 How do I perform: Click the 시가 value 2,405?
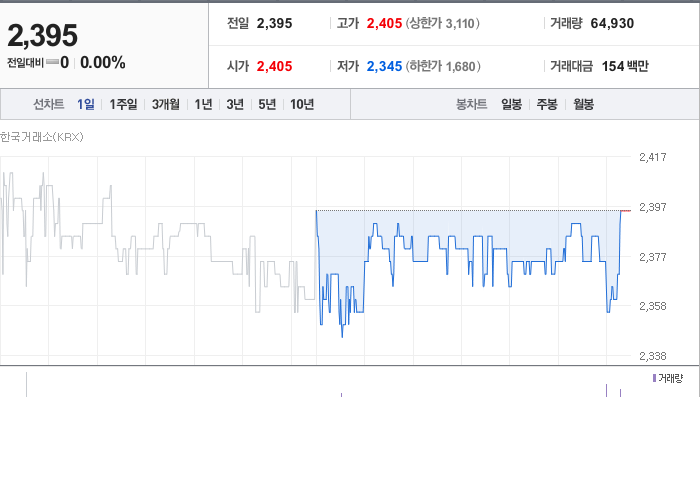pyautogui.click(x=274, y=66)
